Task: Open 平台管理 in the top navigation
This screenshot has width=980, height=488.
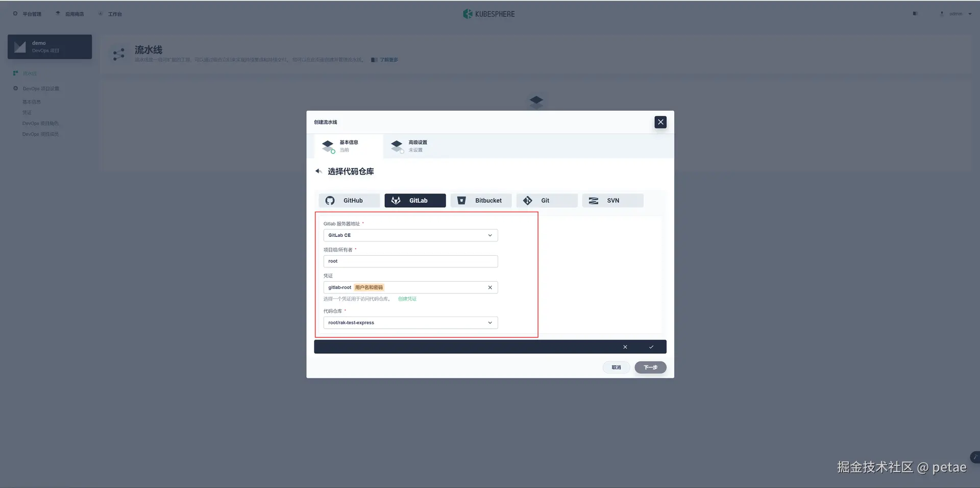Action: tap(28, 14)
